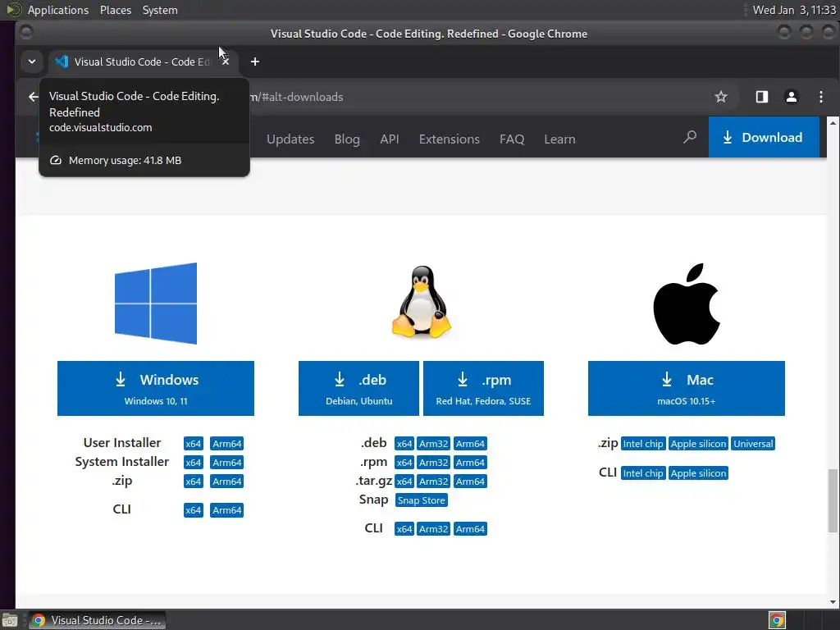Choose Apple silicon for Mac .zip
Image resolution: width=840 pixels, height=630 pixels.
click(699, 444)
